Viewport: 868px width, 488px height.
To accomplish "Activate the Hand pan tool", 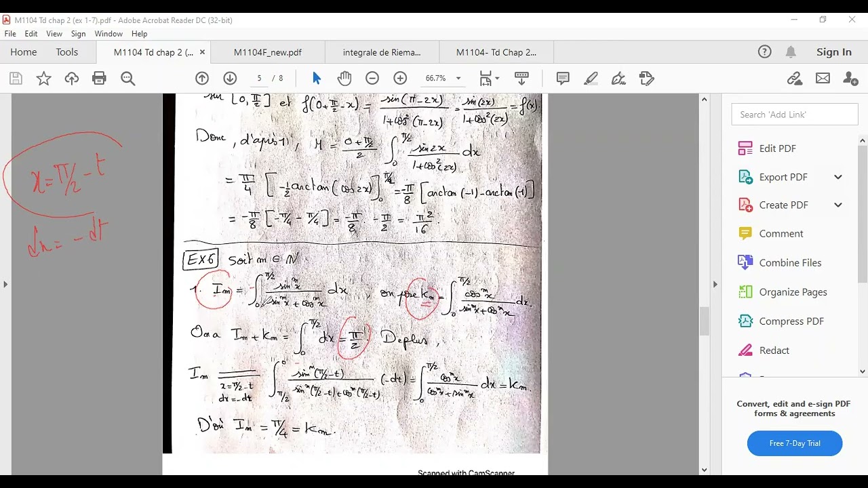I will click(344, 79).
